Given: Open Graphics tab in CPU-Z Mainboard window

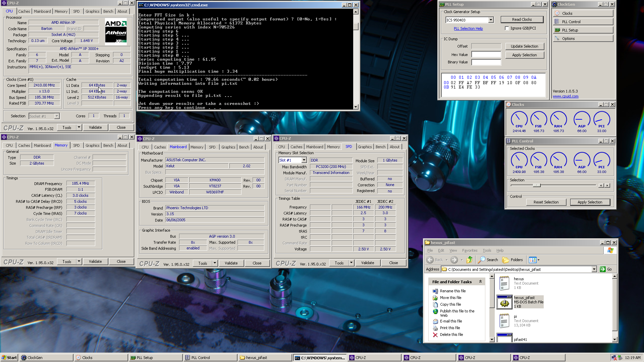Looking at the screenshot, I should (228, 147).
